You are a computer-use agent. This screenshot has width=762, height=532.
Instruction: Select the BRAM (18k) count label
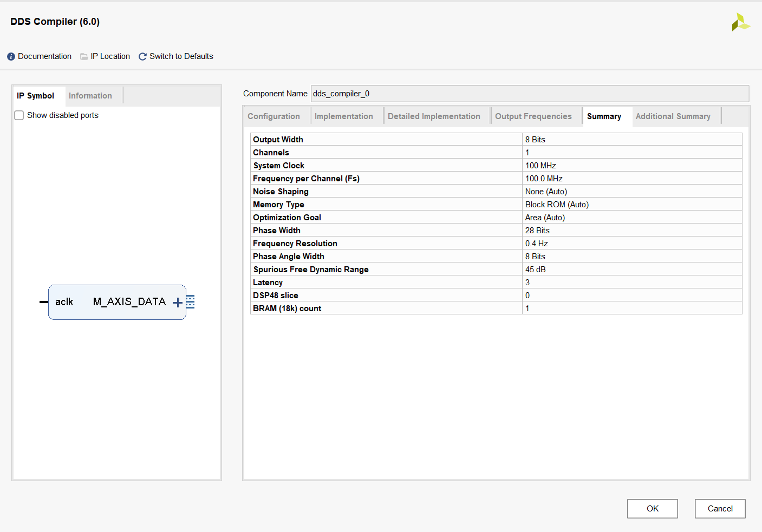point(287,308)
